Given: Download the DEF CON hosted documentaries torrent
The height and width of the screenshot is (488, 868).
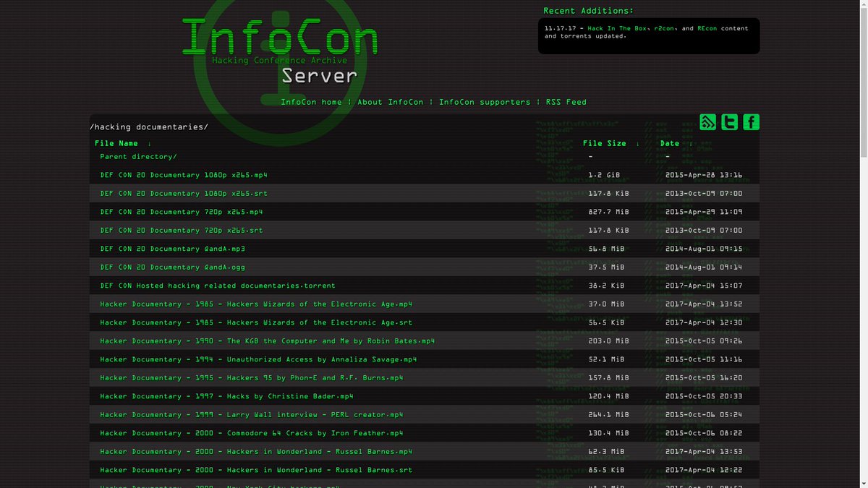Looking at the screenshot, I should coord(217,285).
